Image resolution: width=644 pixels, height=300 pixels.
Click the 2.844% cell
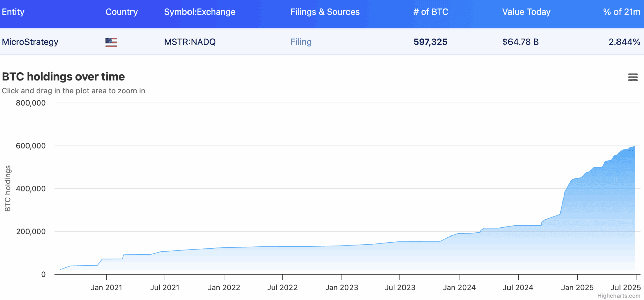pos(625,42)
